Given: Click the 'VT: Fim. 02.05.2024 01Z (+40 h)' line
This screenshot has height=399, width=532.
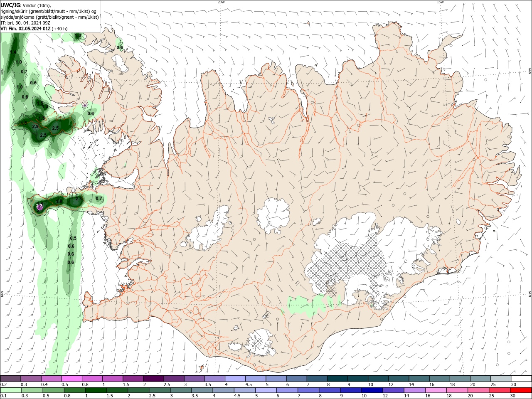Looking at the screenshot, I should click(34, 29).
